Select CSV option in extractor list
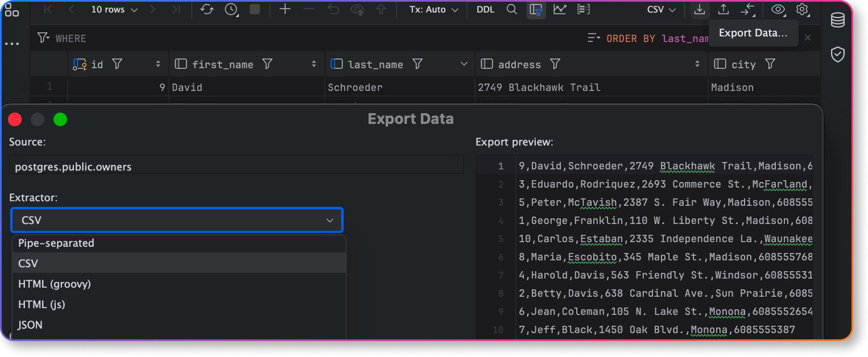The width and height of the screenshot is (868, 357). coord(179,263)
